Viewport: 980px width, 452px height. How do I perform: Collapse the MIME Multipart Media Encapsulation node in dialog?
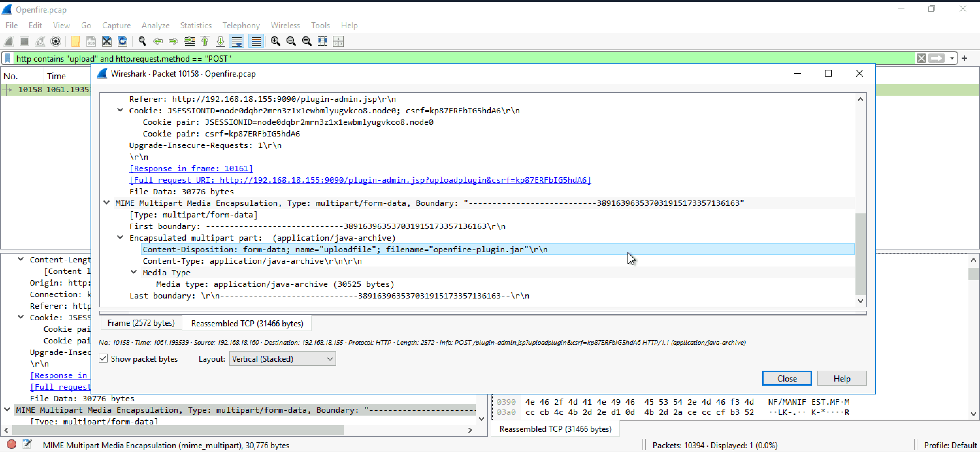coord(107,203)
